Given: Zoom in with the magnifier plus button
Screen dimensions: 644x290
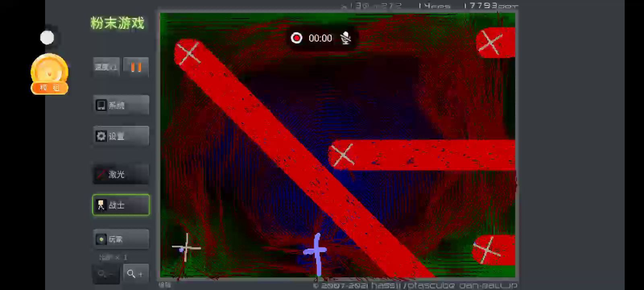Looking at the screenshot, I should click(x=136, y=274).
